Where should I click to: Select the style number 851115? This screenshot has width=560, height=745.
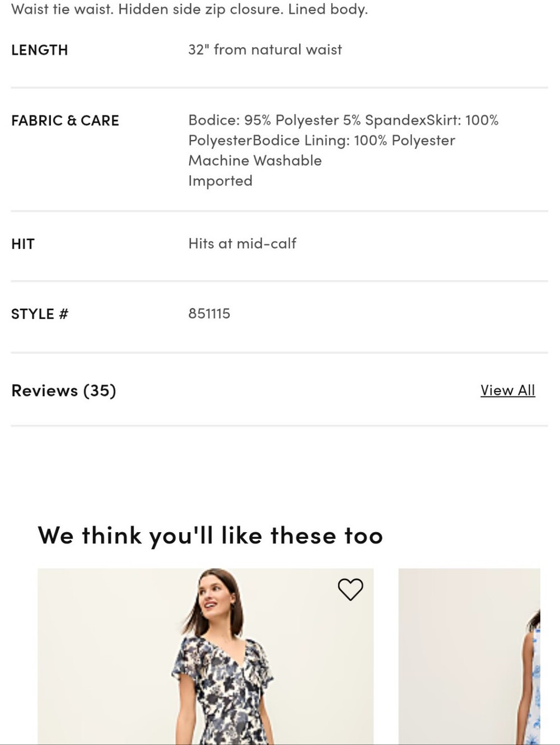click(209, 314)
